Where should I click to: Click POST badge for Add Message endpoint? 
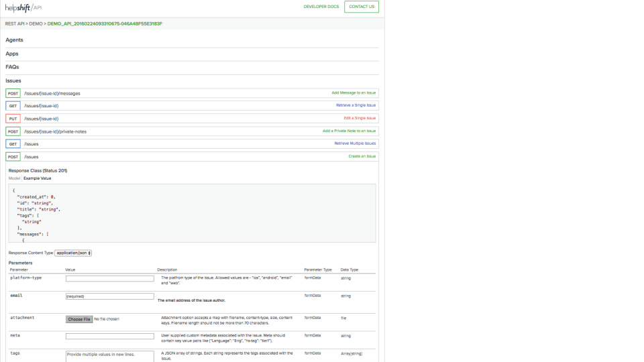click(13, 93)
